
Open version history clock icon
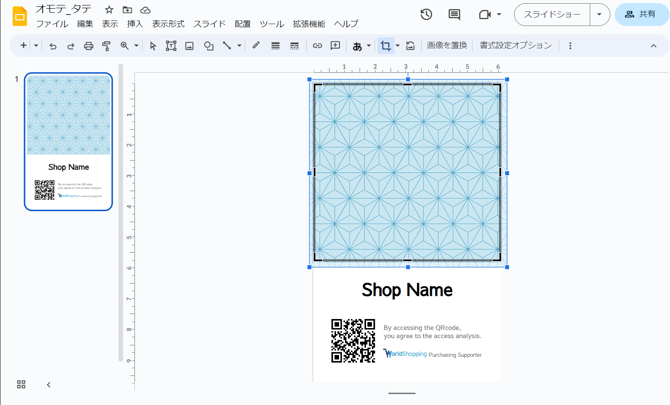point(426,15)
